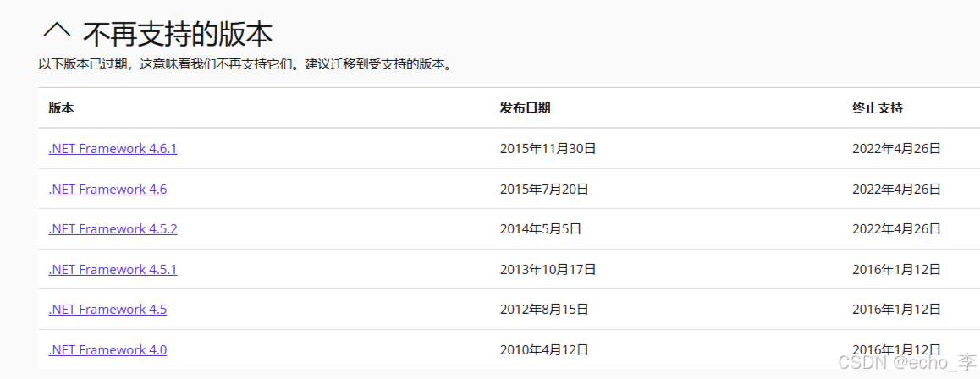Click end-of-support date for .NET Framework 4.5.2

(896, 229)
